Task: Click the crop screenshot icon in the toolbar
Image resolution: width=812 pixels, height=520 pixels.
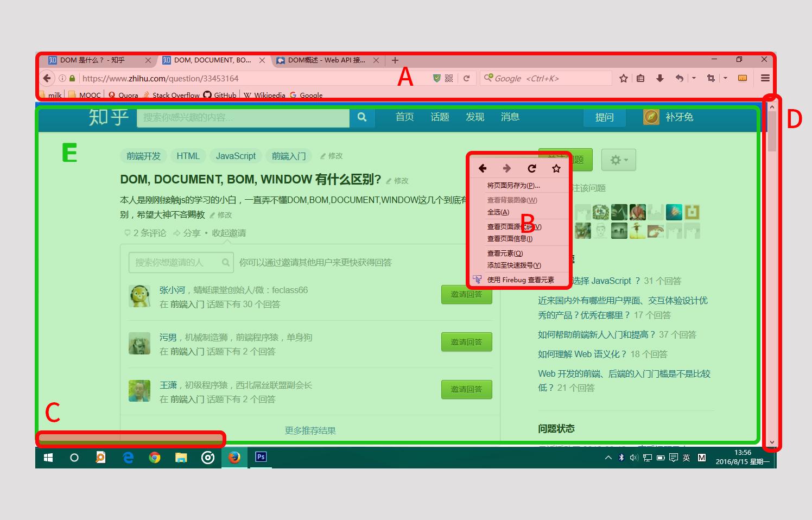Action: coord(710,78)
